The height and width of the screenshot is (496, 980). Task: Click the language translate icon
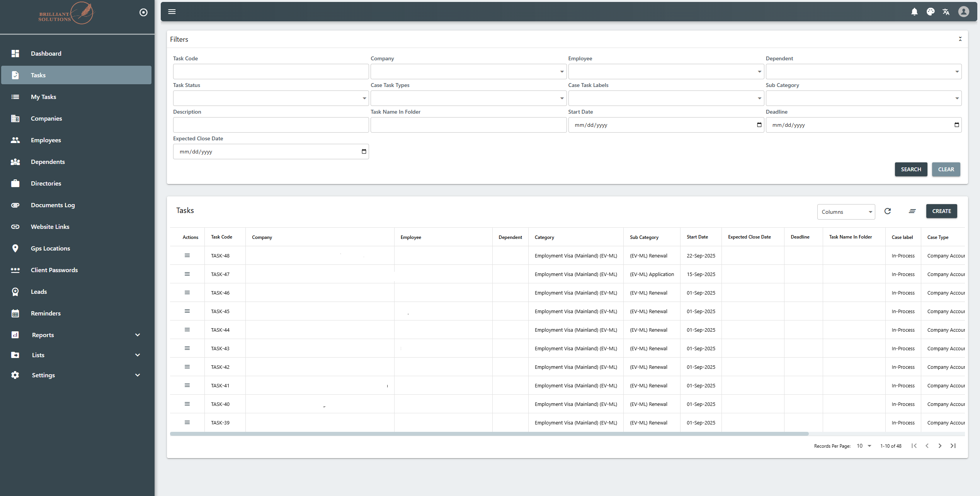click(x=946, y=12)
